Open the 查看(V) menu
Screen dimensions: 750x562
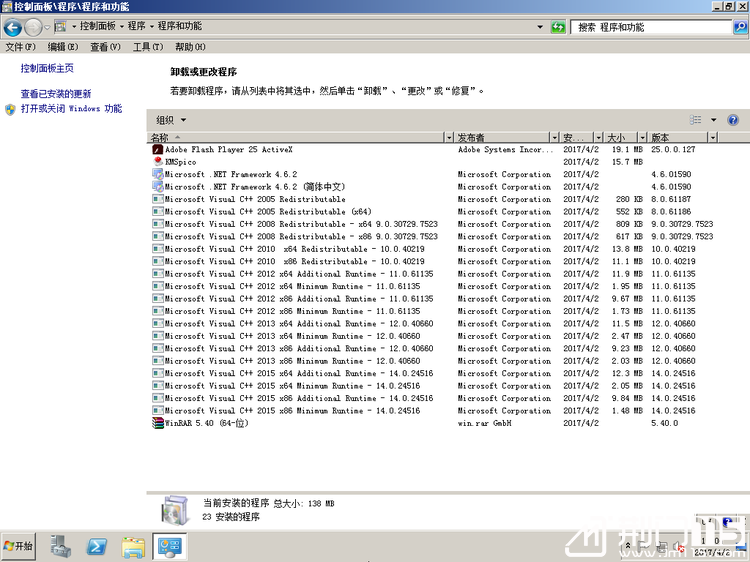tap(105, 47)
